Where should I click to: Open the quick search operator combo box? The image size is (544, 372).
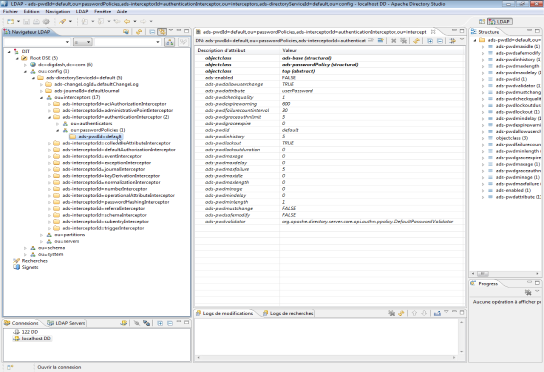pos(83,42)
